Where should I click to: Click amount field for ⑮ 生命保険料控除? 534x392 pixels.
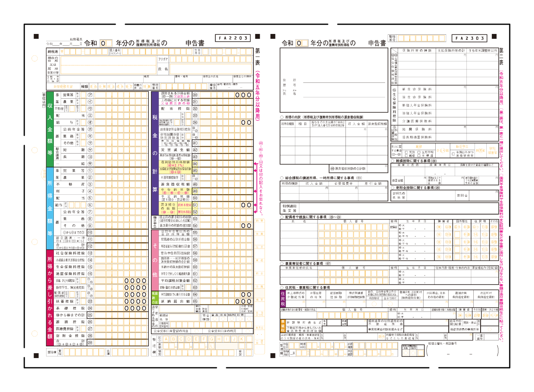pyautogui.click(x=121, y=267)
